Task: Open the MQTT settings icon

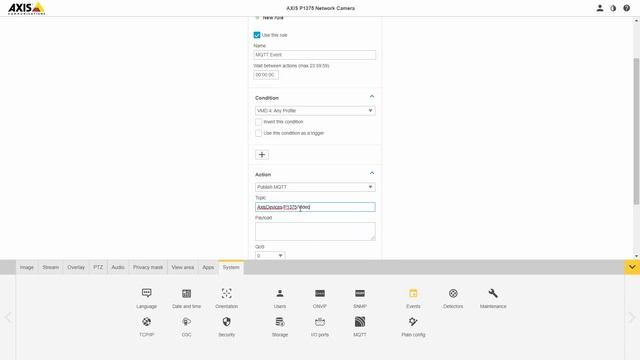Action: [360, 322]
